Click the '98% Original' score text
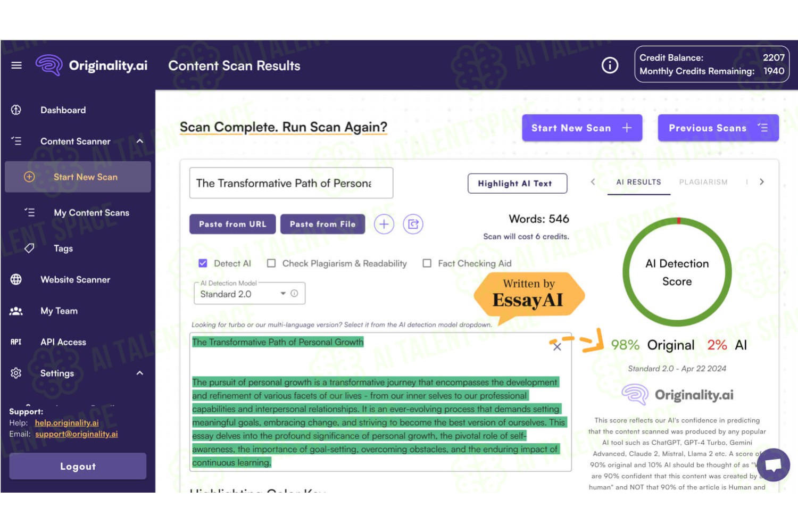 pyautogui.click(x=653, y=345)
